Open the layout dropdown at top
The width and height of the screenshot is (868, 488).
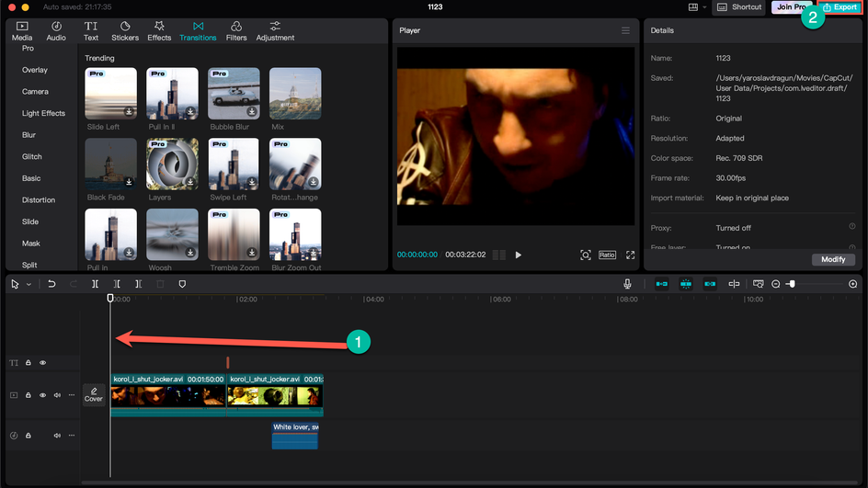pos(697,7)
